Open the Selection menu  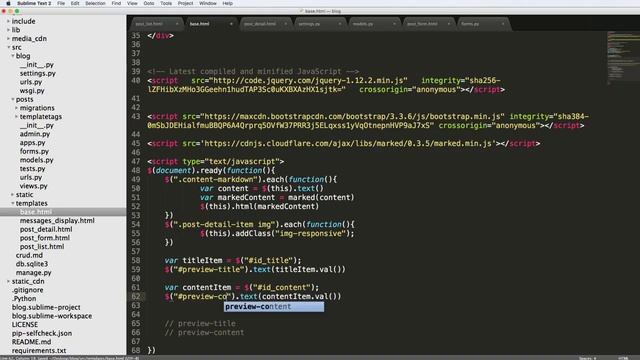pos(95,3)
